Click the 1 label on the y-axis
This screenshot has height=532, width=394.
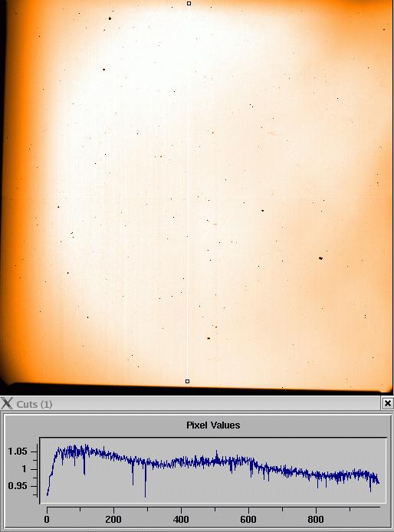click(x=24, y=469)
